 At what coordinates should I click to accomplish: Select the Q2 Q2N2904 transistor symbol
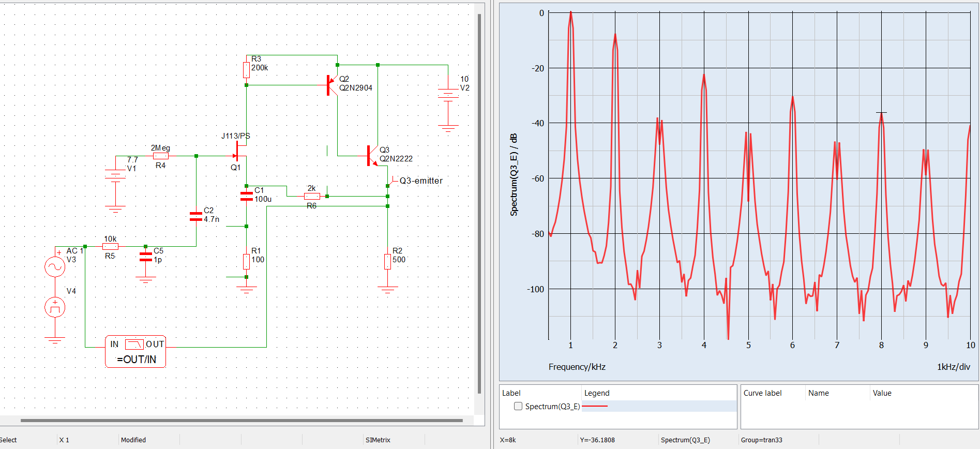[x=331, y=85]
